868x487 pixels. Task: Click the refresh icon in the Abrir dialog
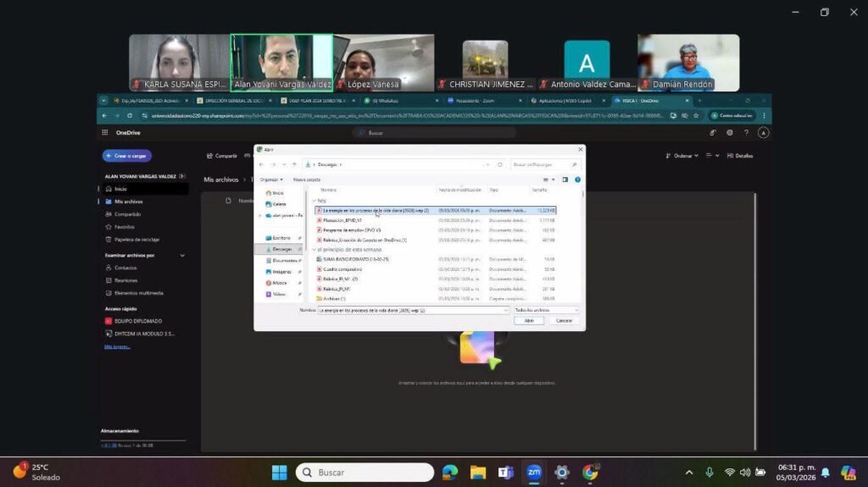(x=500, y=164)
